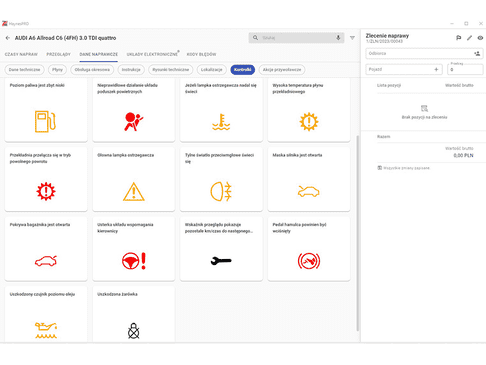Open the yellow main warning triangle card
The height and width of the screenshot is (365, 486).
(134, 179)
